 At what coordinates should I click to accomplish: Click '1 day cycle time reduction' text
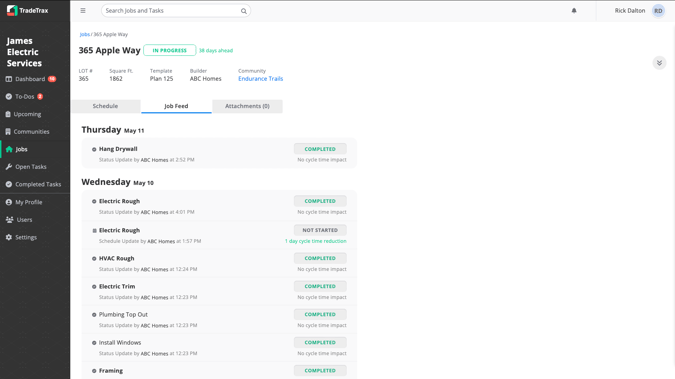click(316, 241)
